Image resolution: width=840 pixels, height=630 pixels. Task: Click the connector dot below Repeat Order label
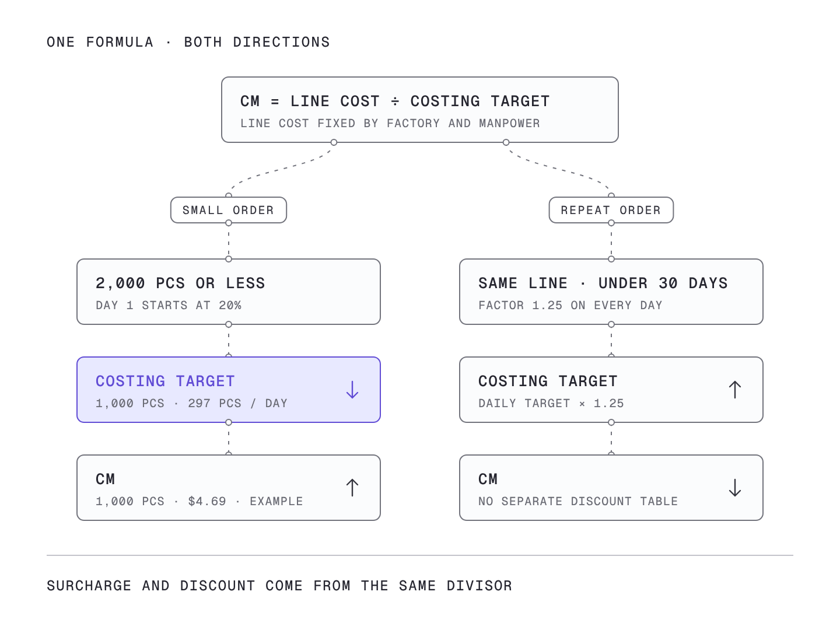click(611, 223)
